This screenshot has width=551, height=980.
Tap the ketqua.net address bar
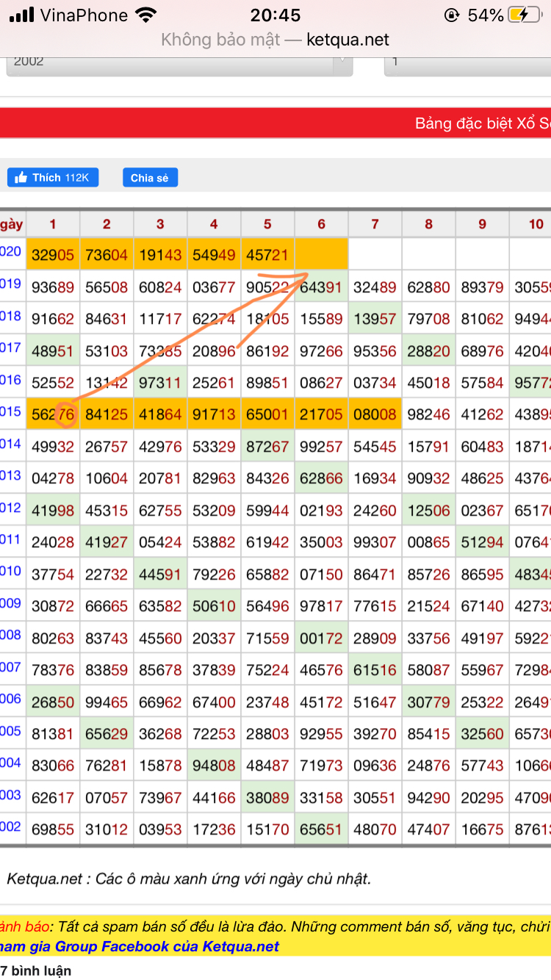point(275,40)
